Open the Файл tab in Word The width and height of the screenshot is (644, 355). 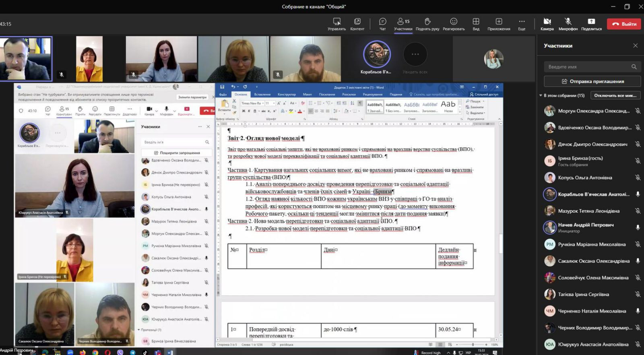pyautogui.click(x=223, y=95)
